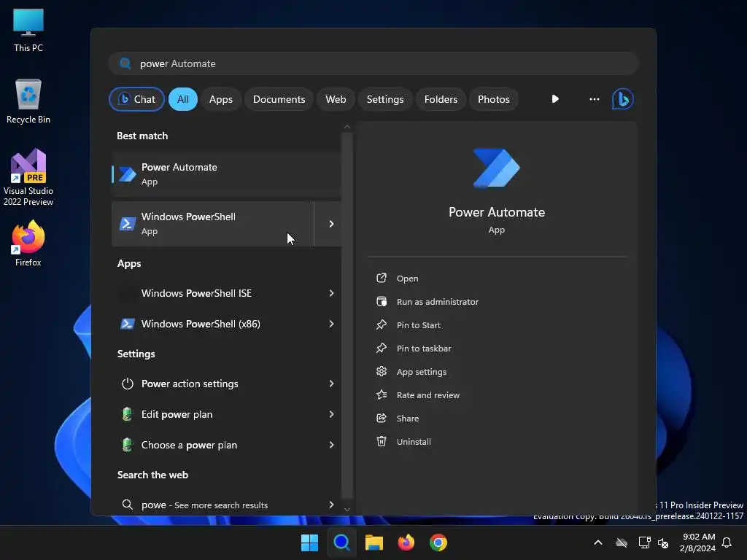747x560 pixels.
Task: Open Firefox from the taskbar
Action: pos(406,542)
